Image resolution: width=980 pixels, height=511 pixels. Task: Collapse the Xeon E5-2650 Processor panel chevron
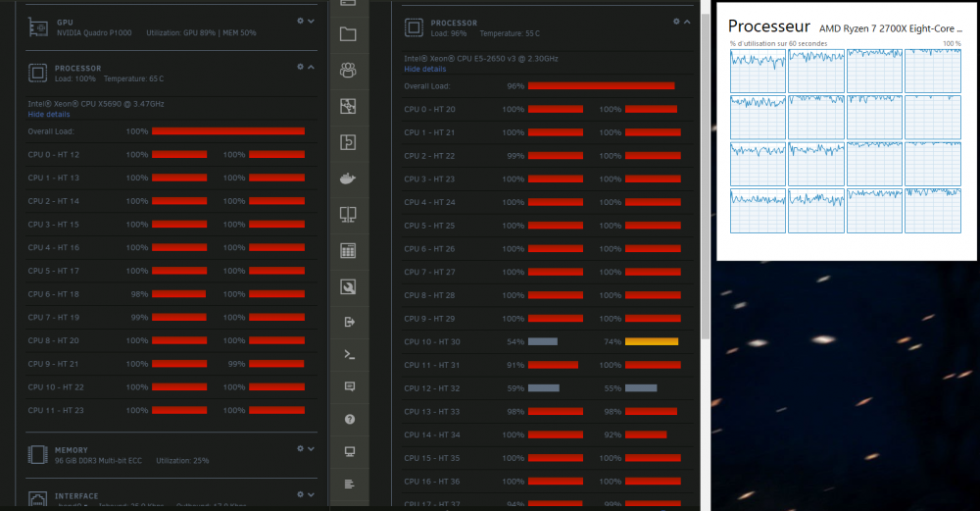click(x=687, y=22)
